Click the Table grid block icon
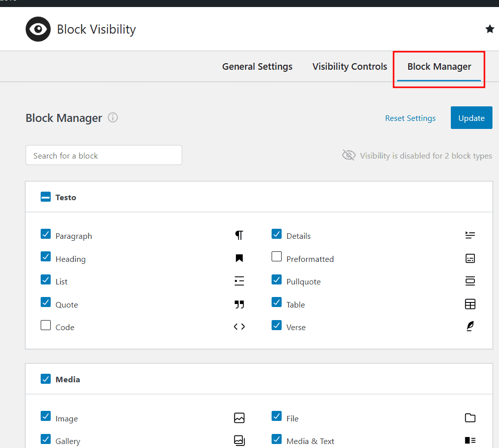This screenshot has width=499, height=448. click(470, 304)
